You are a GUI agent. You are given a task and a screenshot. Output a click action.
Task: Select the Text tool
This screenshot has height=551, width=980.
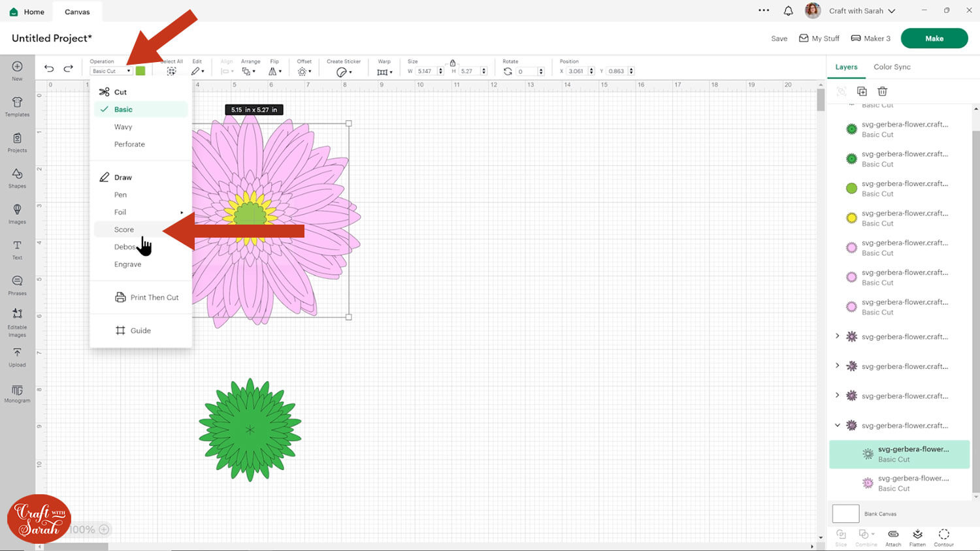pyautogui.click(x=17, y=249)
